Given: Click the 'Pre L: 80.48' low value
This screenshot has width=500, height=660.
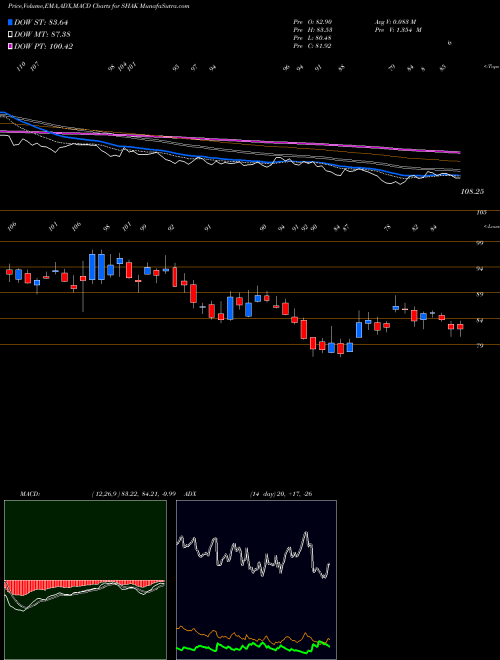Looking at the screenshot, I should 312,38.
